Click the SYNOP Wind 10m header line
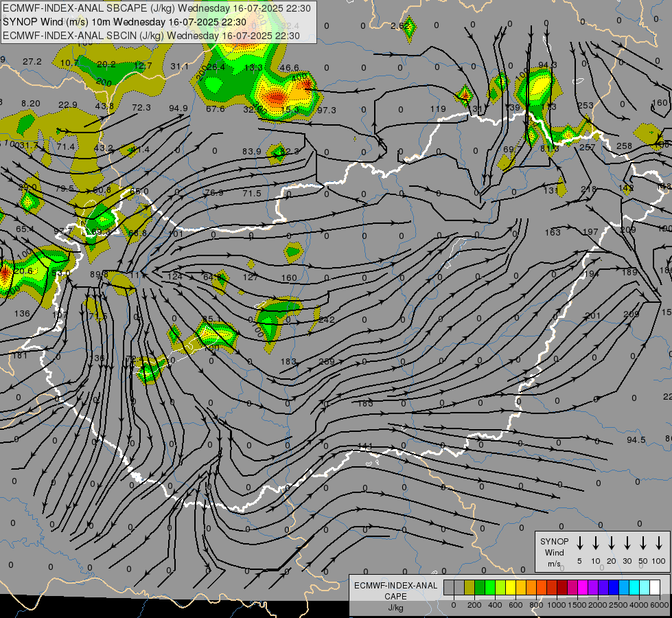This screenshot has height=618, width=672. pos(124,22)
